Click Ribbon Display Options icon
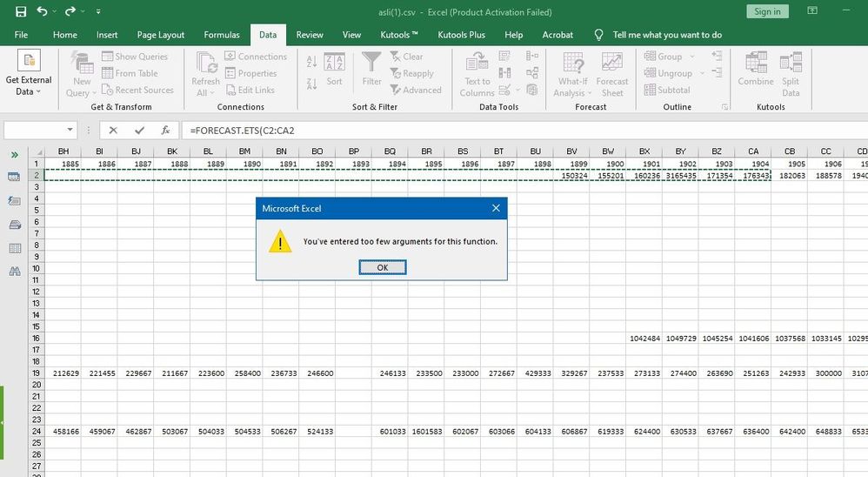 tap(812, 11)
